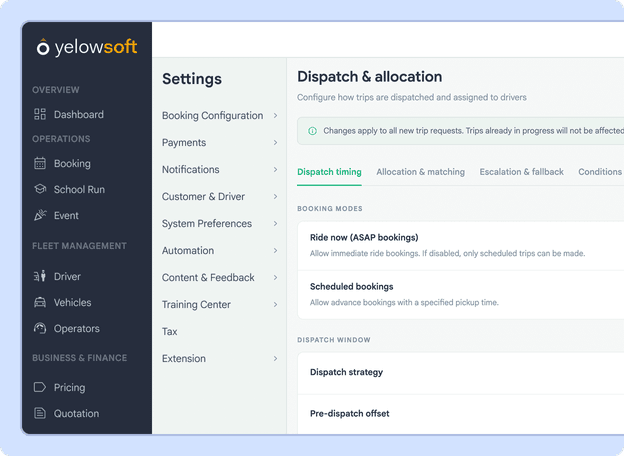Expand Customer & Driver chevron
Viewport: 624px width, 456px height.
click(275, 197)
